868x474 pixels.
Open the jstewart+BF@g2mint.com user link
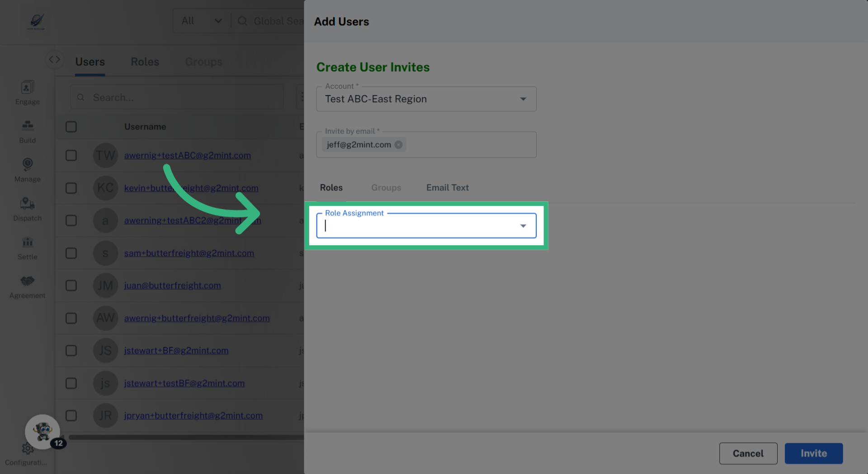pos(176,351)
